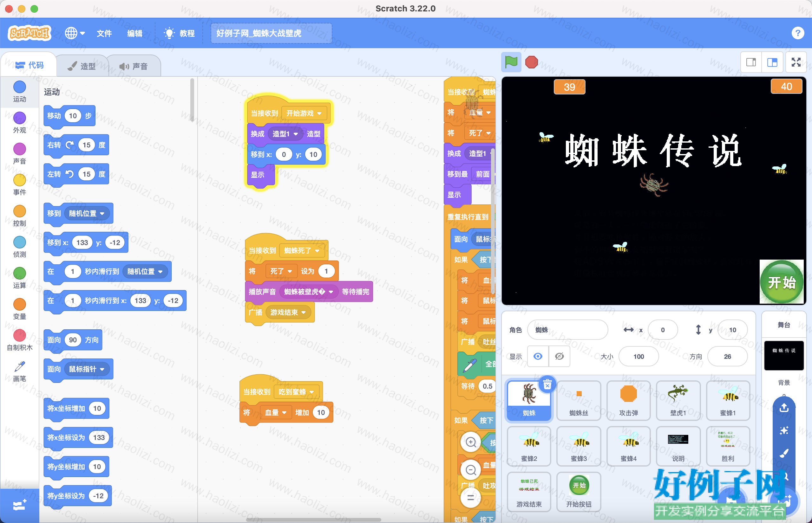Open the 教程 tutorials

[179, 33]
